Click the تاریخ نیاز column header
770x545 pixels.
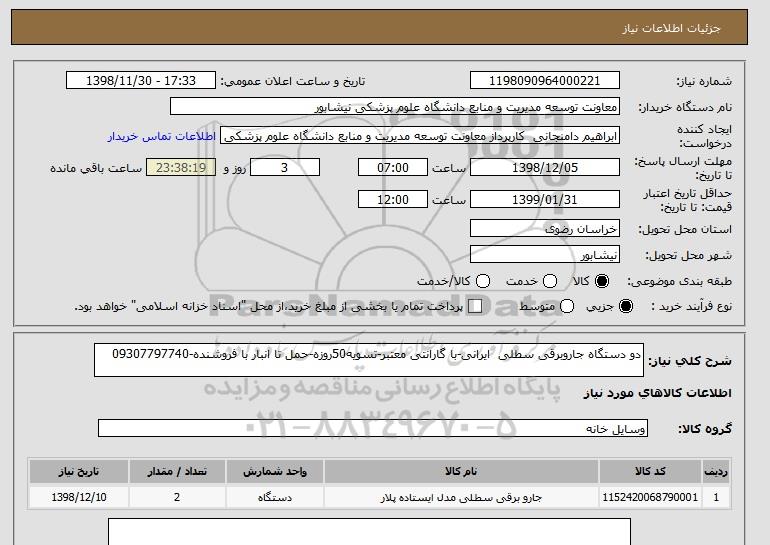(79, 471)
